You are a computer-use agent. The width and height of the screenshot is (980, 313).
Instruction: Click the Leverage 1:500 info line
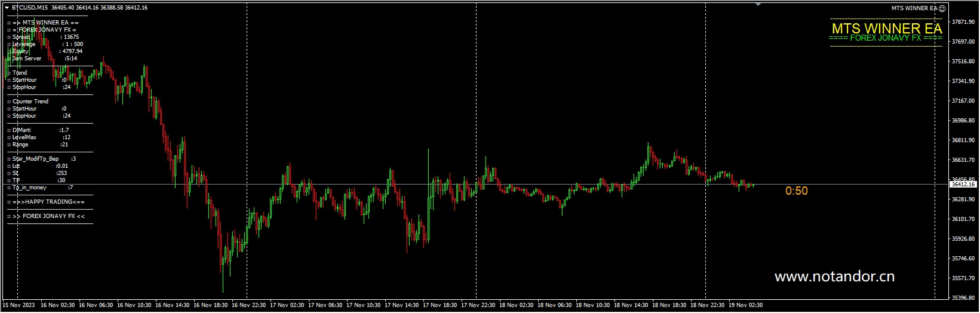pyautogui.click(x=47, y=44)
